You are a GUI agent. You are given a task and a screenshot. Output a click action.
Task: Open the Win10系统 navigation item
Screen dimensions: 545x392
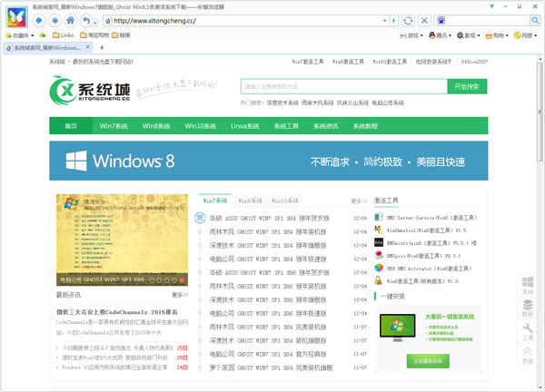pos(201,126)
